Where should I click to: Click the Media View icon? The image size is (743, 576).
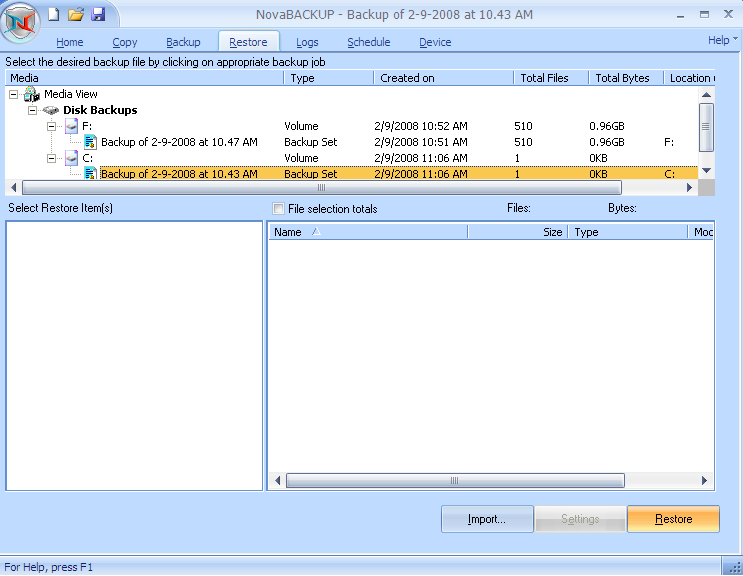32,94
